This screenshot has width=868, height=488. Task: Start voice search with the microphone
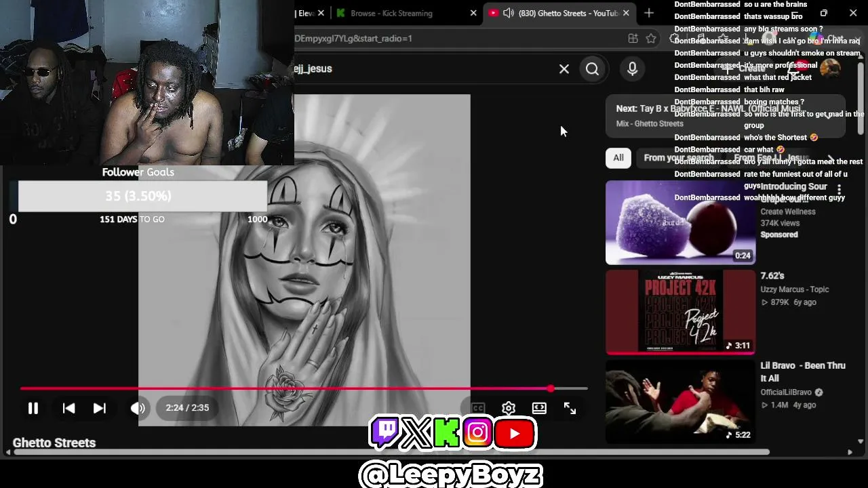point(632,69)
